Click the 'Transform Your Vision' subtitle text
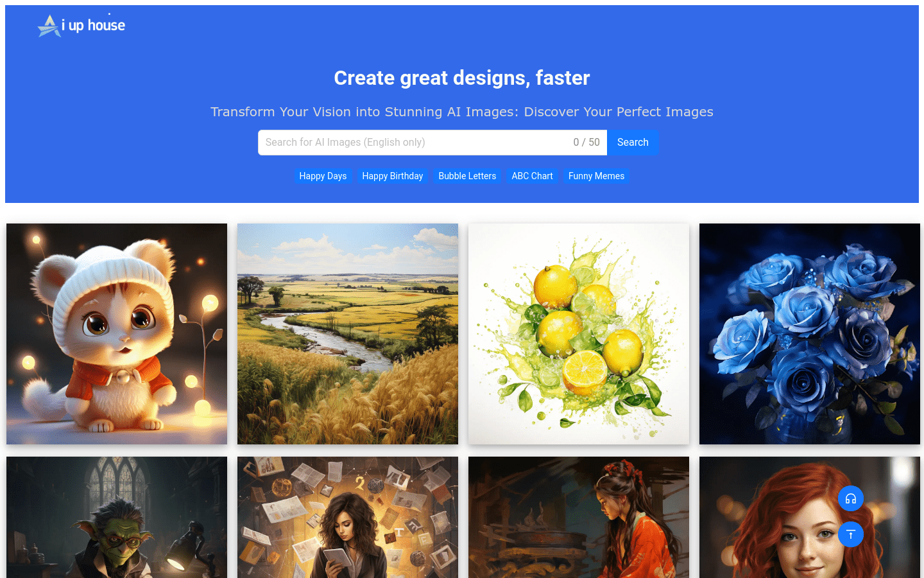 (x=462, y=112)
